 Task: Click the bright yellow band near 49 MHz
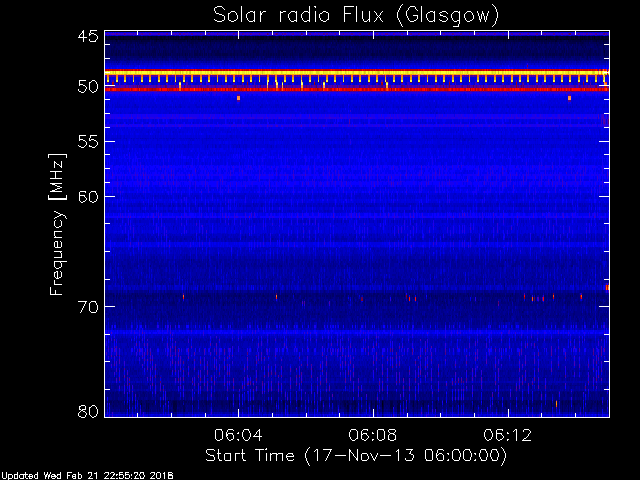click(x=355, y=72)
